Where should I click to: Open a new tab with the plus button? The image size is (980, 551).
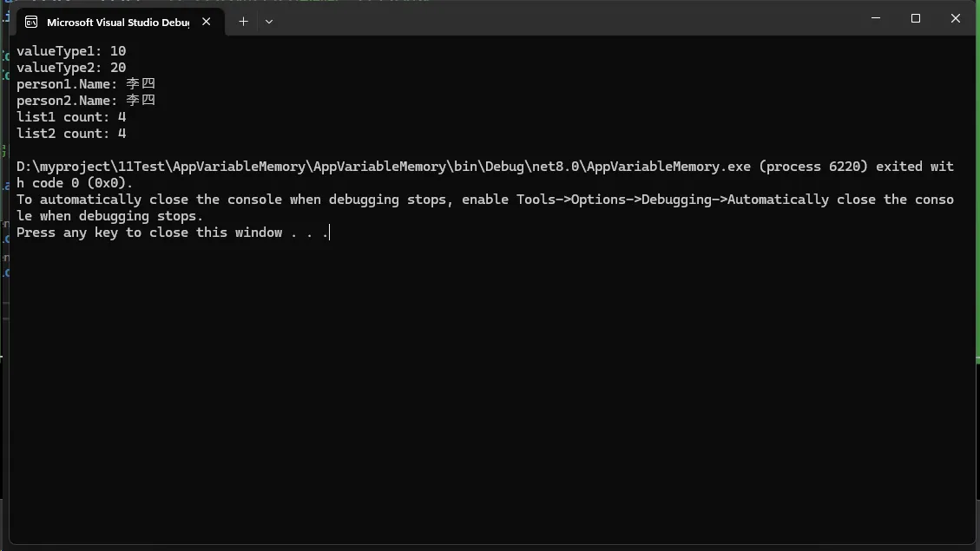[243, 22]
